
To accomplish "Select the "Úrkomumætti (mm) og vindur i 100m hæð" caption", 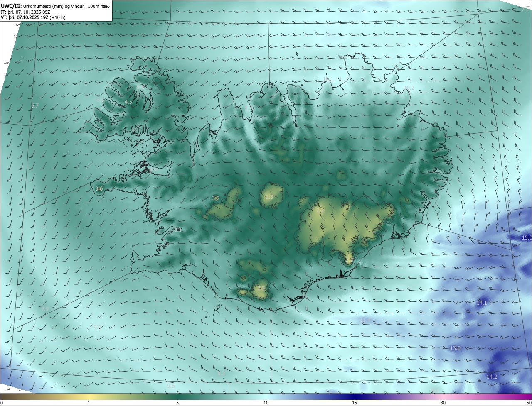I will click(66, 6).
